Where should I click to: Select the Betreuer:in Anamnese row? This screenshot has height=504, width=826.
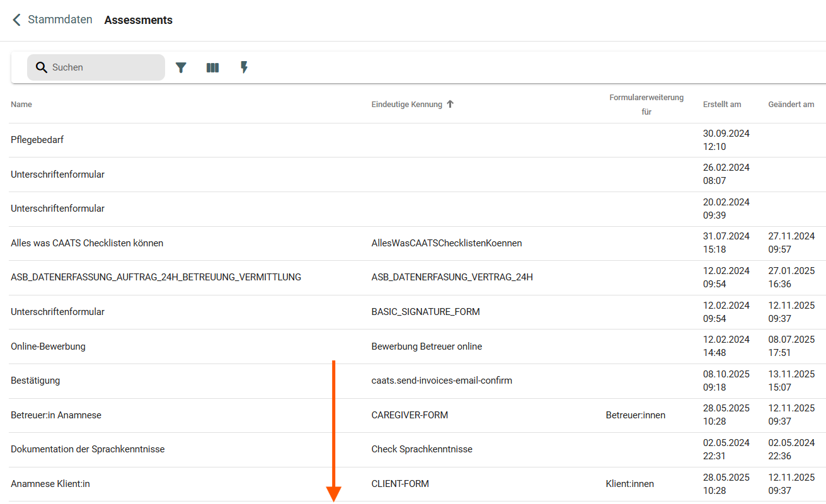pyautogui.click(x=56, y=415)
